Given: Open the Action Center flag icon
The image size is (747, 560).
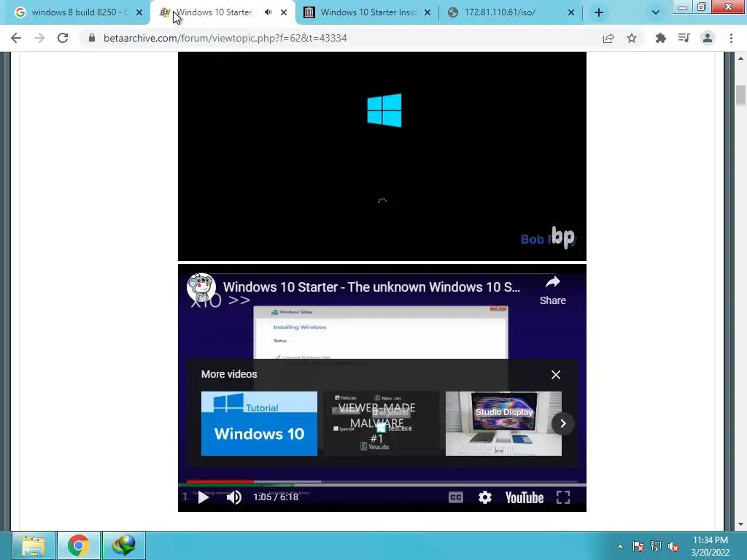Looking at the screenshot, I should [638, 546].
